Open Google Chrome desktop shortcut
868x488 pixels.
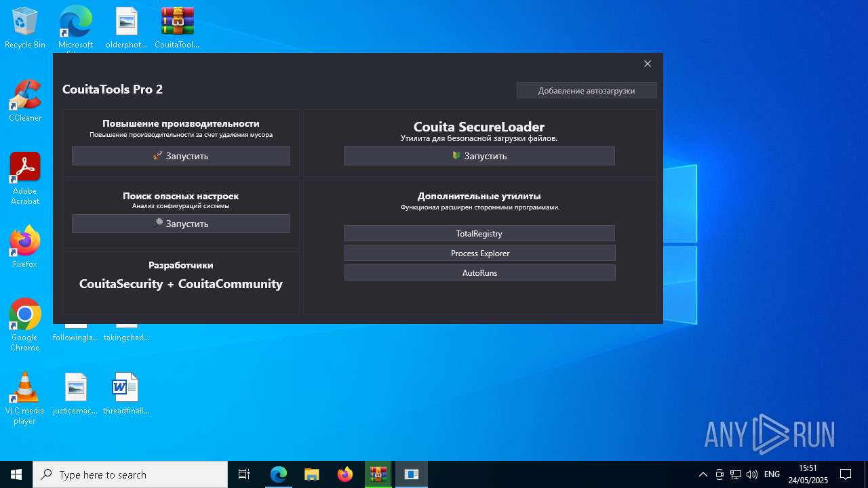point(25,325)
